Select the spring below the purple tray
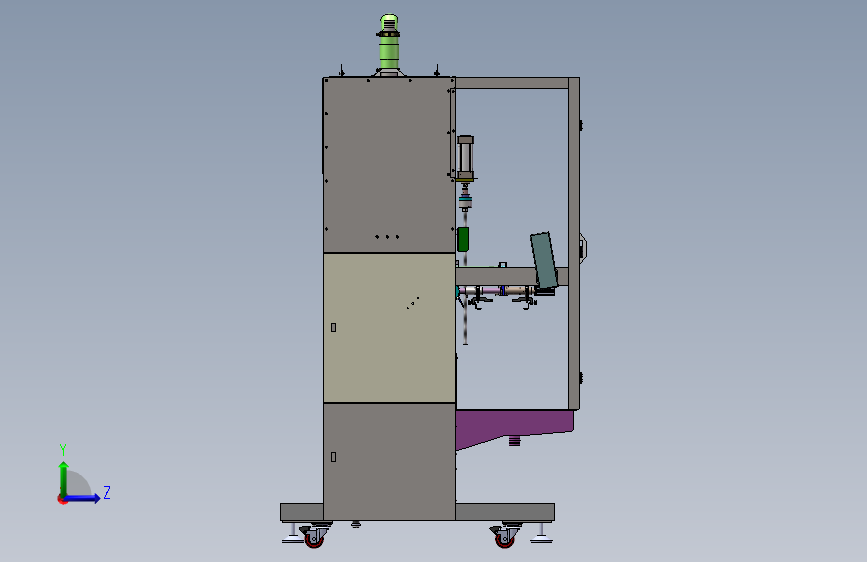The width and height of the screenshot is (867, 562). click(514, 440)
